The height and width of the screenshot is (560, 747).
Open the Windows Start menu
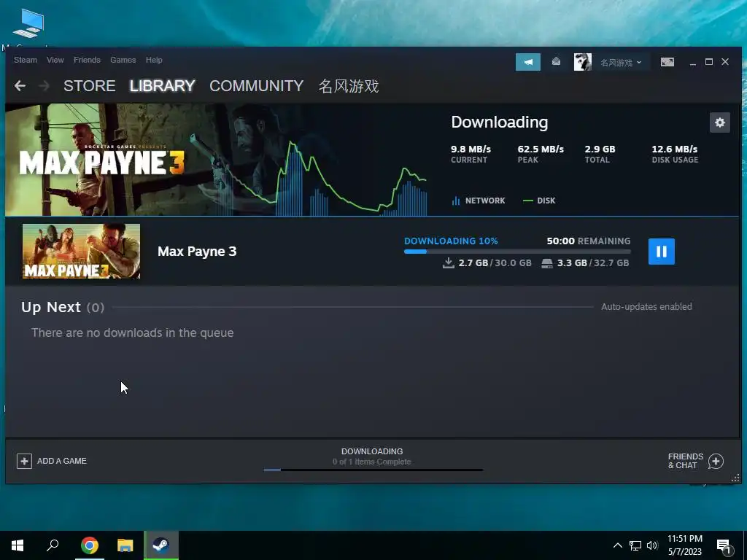(x=18, y=545)
